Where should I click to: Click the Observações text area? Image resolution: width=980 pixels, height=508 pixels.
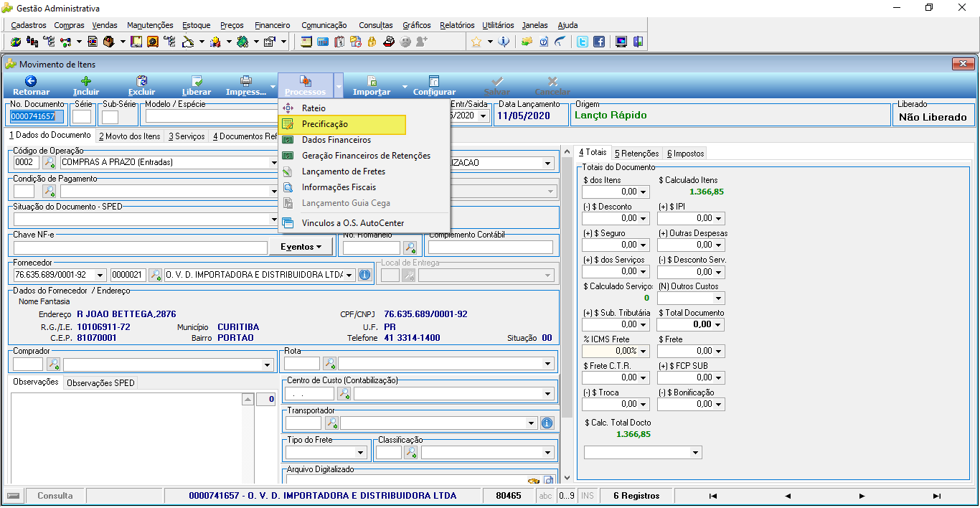click(x=126, y=438)
